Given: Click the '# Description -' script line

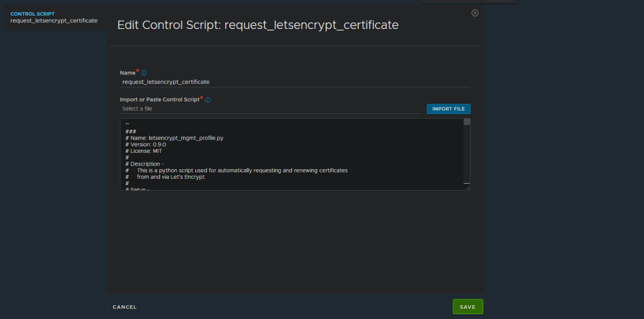Looking at the screenshot, I should coord(145,164).
